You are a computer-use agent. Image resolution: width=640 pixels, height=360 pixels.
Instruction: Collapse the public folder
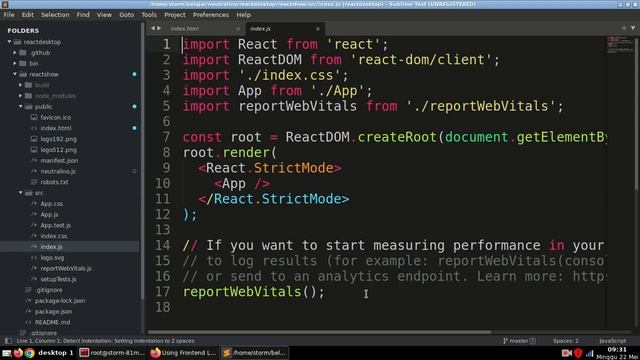(x=20, y=106)
